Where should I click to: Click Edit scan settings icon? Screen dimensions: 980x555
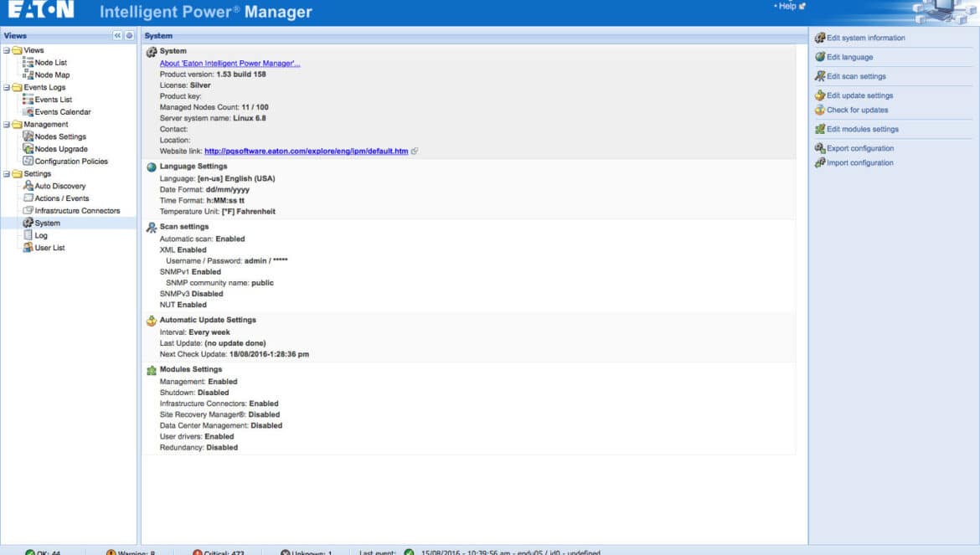820,76
